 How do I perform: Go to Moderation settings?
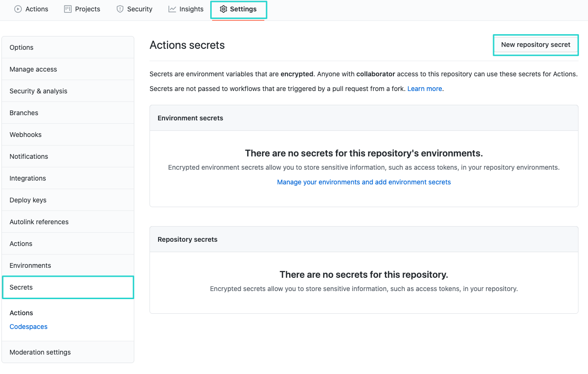[x=40, y=352]
